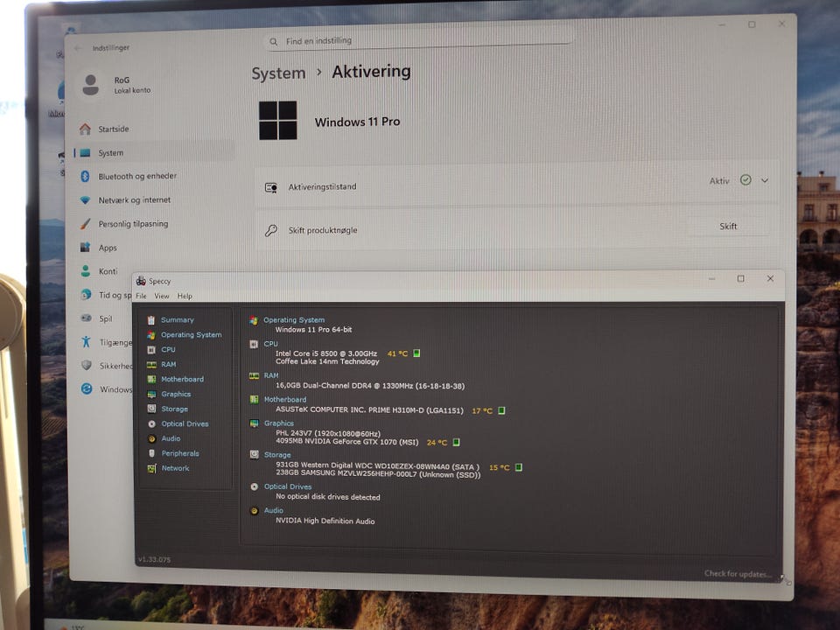Click the Skift button for product key
Screen dimensions: 840x630
(728, 226)
